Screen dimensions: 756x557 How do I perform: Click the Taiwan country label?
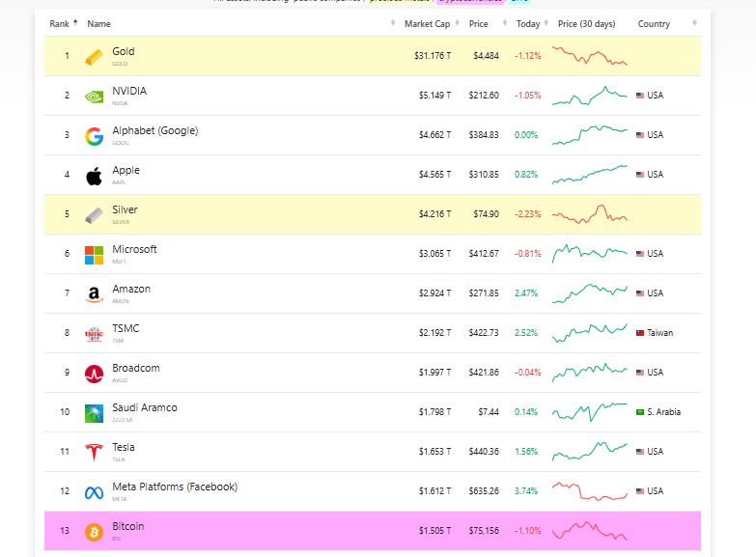point(660,333)
